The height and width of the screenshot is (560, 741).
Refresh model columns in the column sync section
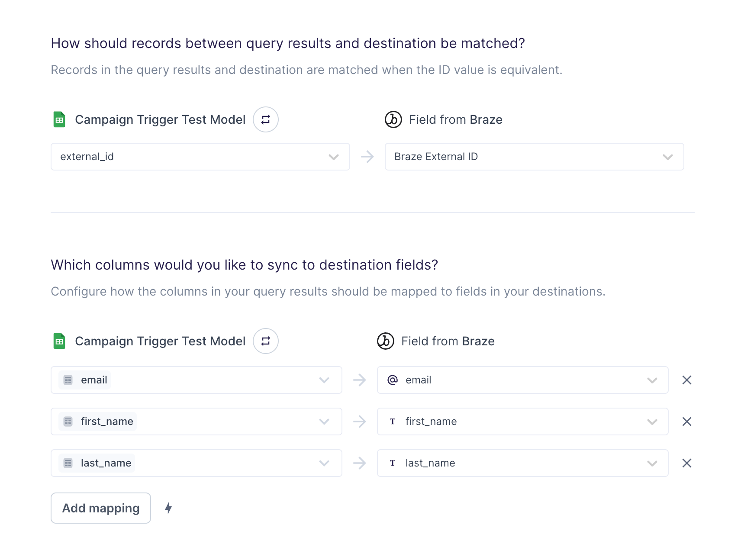tap(266, 341)
